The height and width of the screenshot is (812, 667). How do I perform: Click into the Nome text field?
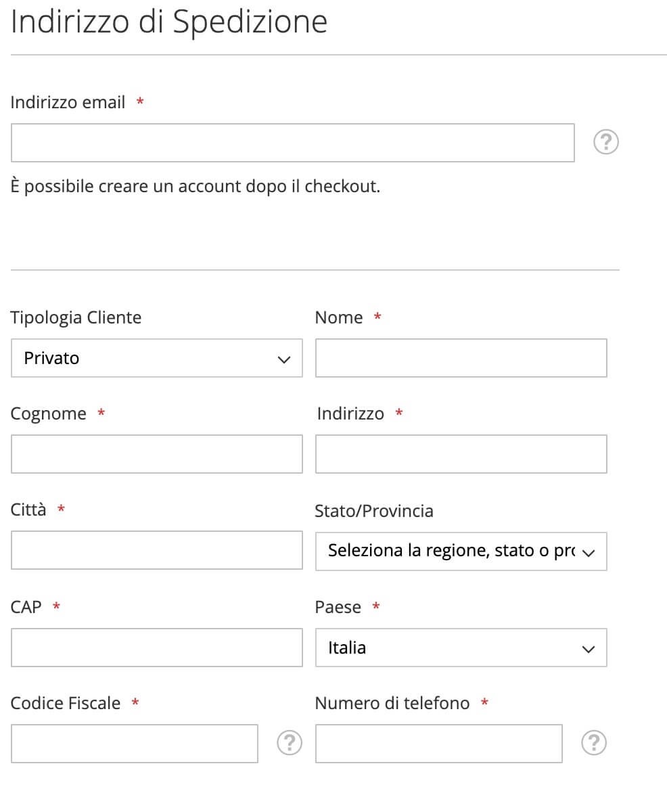pos(461,358)
